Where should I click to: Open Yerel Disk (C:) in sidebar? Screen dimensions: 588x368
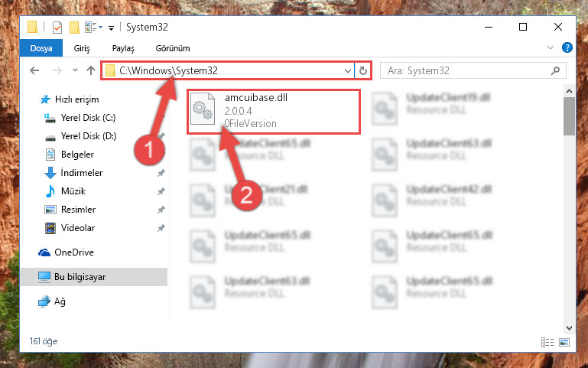[88, 118]
